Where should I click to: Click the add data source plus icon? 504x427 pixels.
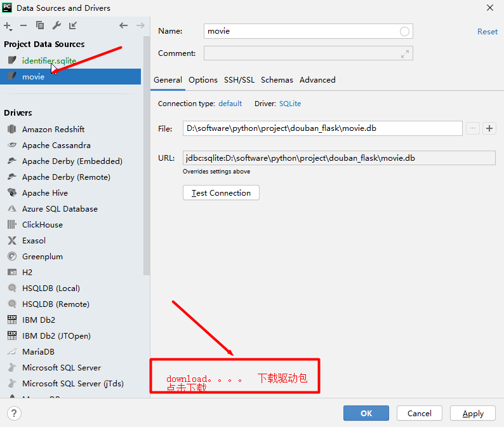tap(8, 26)
